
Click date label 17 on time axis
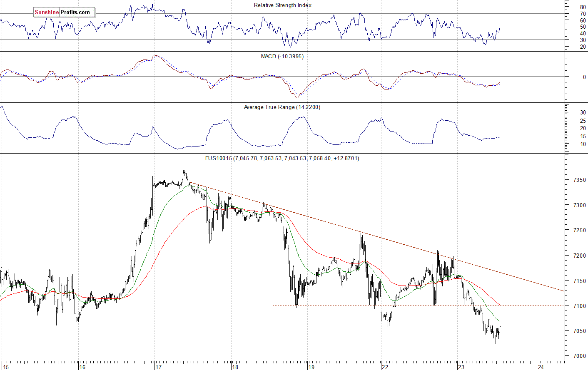click(158, 367)
